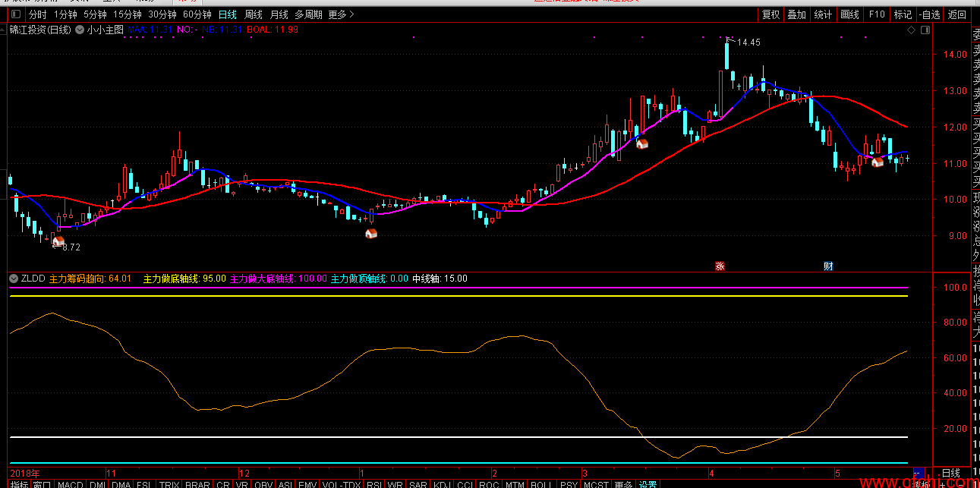The image size is (980, 488).
Task: Select the DMI indicator tab
Action: point(98,484)
